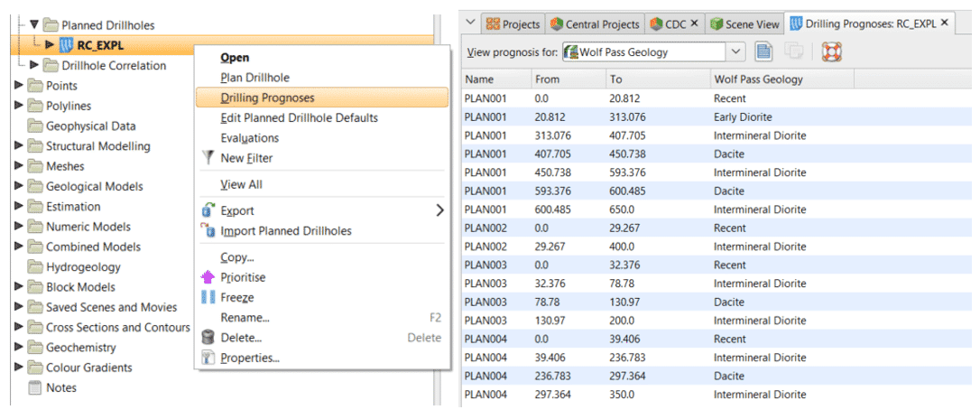Choose Import Planned Drillholes
980x419 pixels.
pos(285,230)
